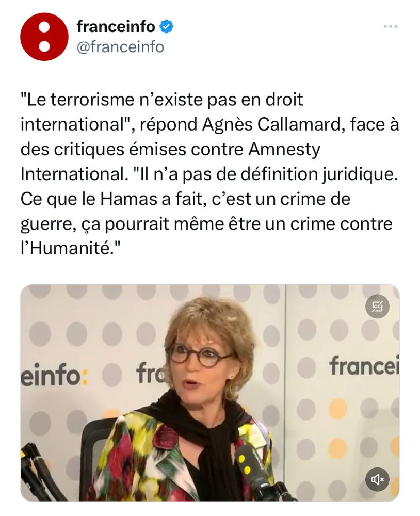The width and height of the screenshot is (420, 516).
Task: Visit the @franceinfo handle
Action: [120, 47]
